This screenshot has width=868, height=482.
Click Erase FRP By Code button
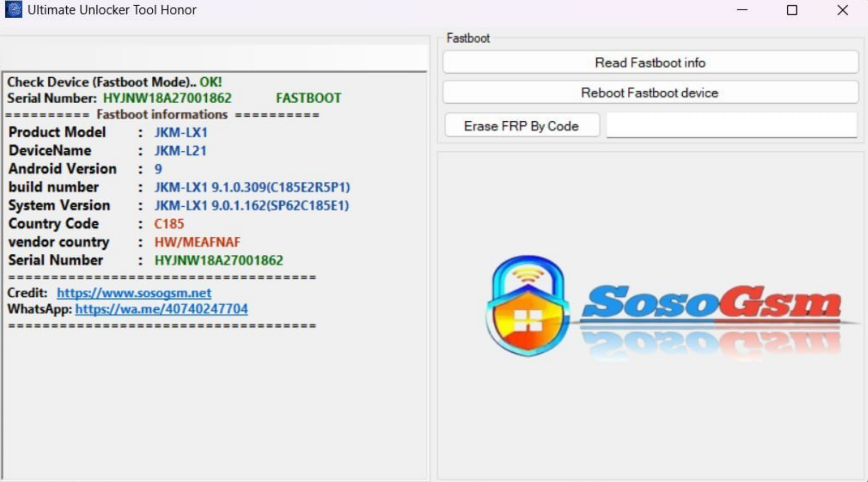[x=522, y=126]
